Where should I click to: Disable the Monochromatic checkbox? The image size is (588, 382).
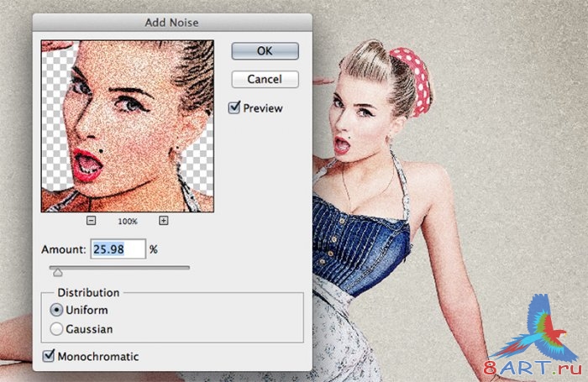pos(49,356)
